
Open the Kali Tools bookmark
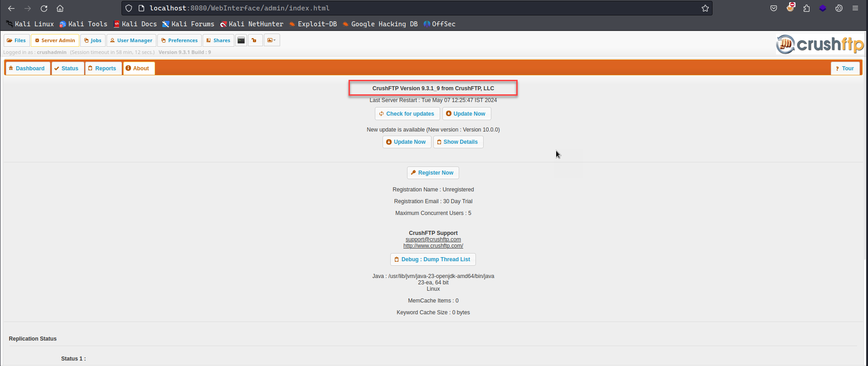click(x=83, y=24)
